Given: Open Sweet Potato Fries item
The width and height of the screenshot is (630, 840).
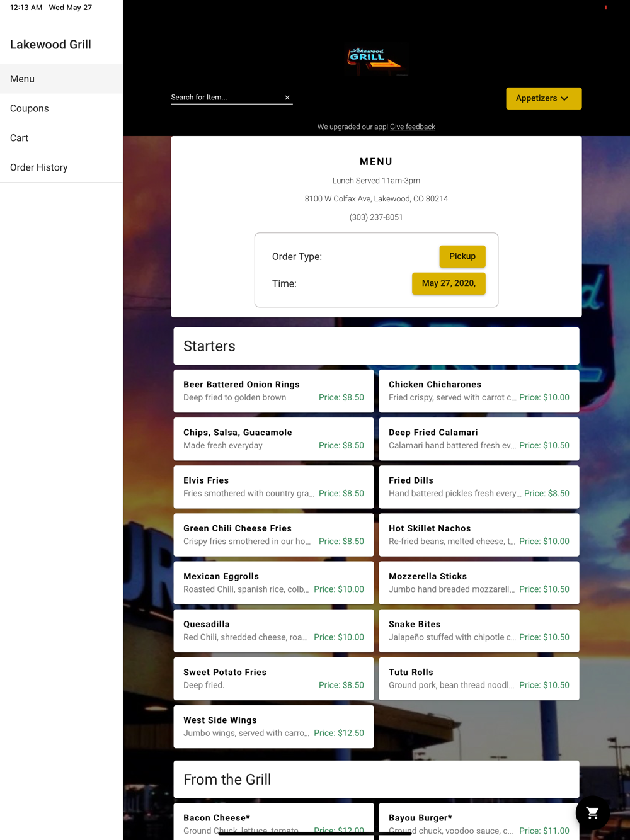Looking at the screenshot, I should (273, 679).
